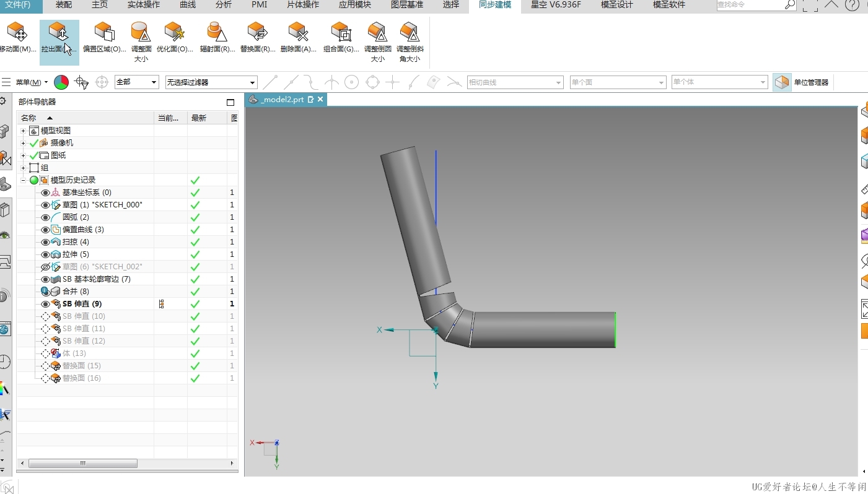Click the settings gear at the left sidebar top
The image size is (868, 494).
(3, 101)
